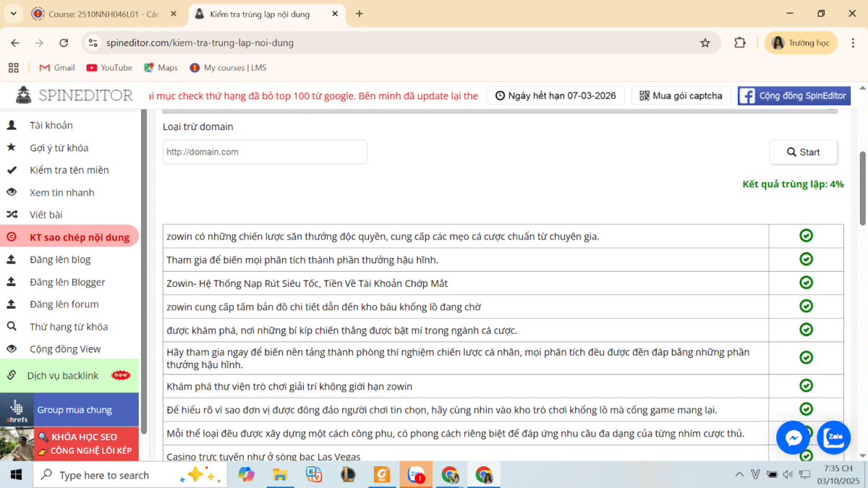Open the Google apps grid icon
Image resolution: width=868 pixels, height=488 pixels.
[13, 67]
